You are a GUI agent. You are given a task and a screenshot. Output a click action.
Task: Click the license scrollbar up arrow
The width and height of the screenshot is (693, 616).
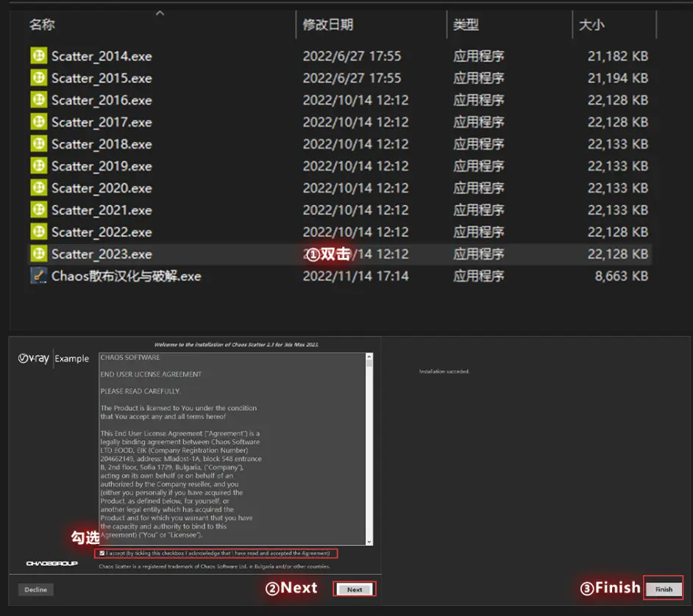pyautogui.click(x=369, y=357)
